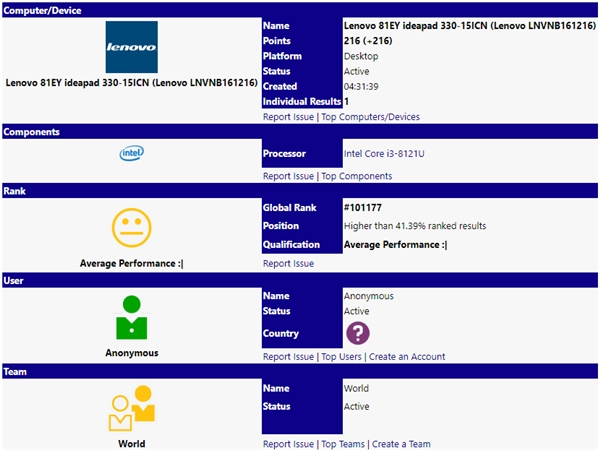This screenshot has height=450, width=600.
Task: Click the Intel Core i3-8121U processor value
Action: (x=384, y=154)
